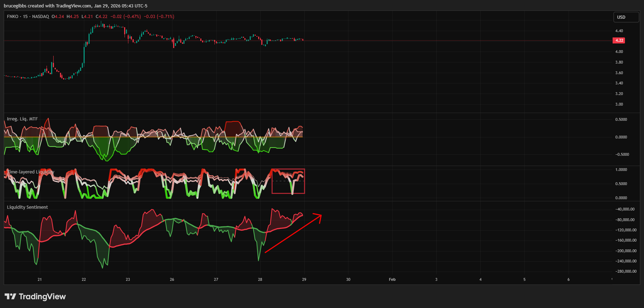Click the 4.40 price scale label

tap(619, 31)
